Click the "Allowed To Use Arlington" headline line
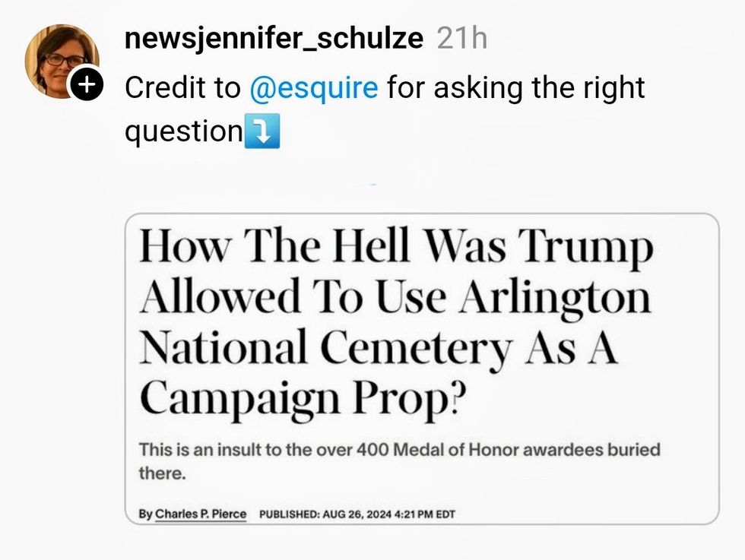 (395, 297)
